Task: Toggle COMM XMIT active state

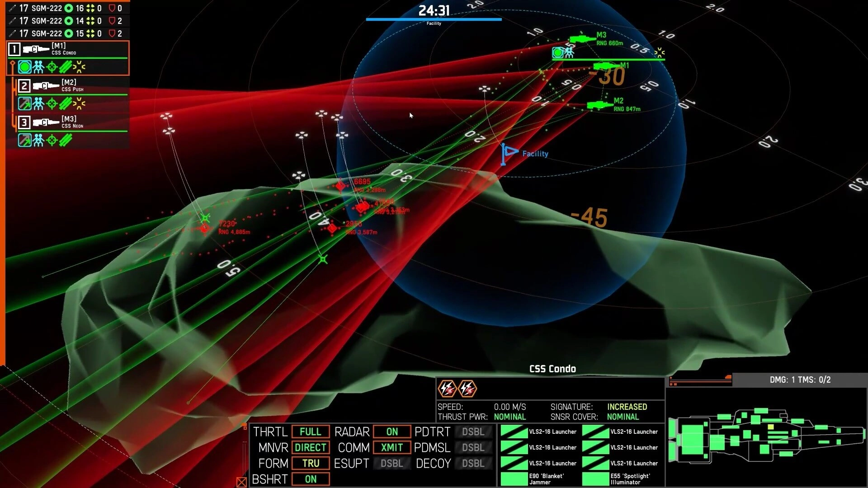Action: 391,447
